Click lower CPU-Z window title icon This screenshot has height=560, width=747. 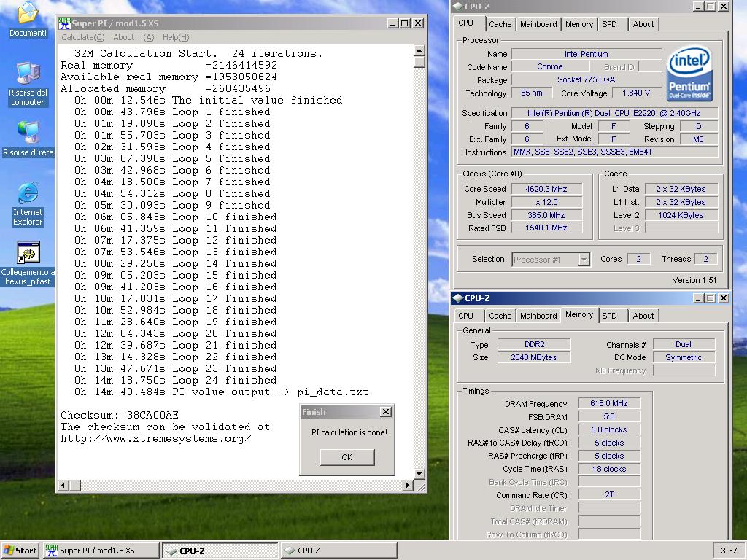(x=458, y=298)
